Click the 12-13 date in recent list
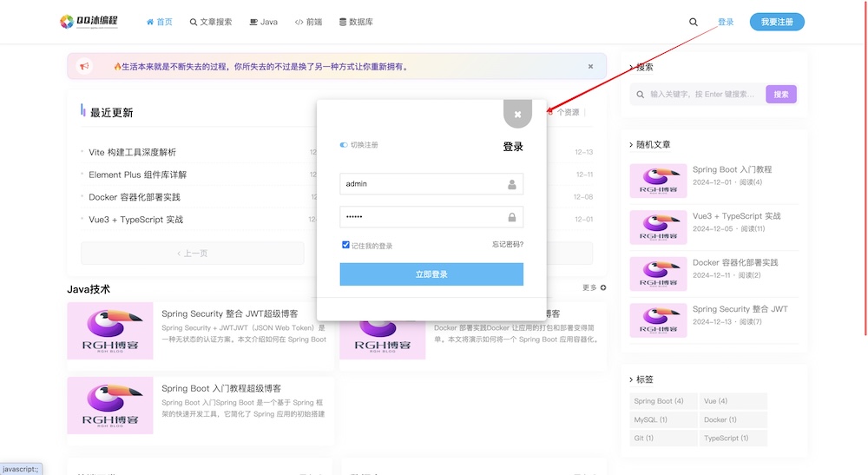 (x=583, y=152)
